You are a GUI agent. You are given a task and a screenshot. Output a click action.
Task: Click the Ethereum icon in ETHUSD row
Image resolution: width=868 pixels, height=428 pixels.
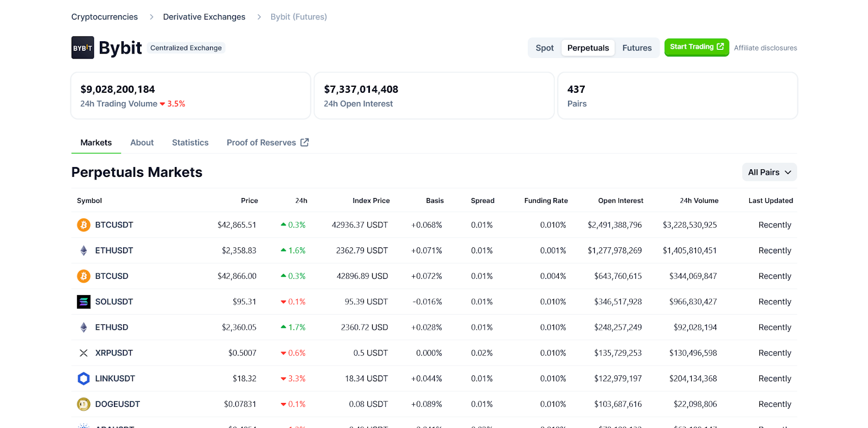84,327
